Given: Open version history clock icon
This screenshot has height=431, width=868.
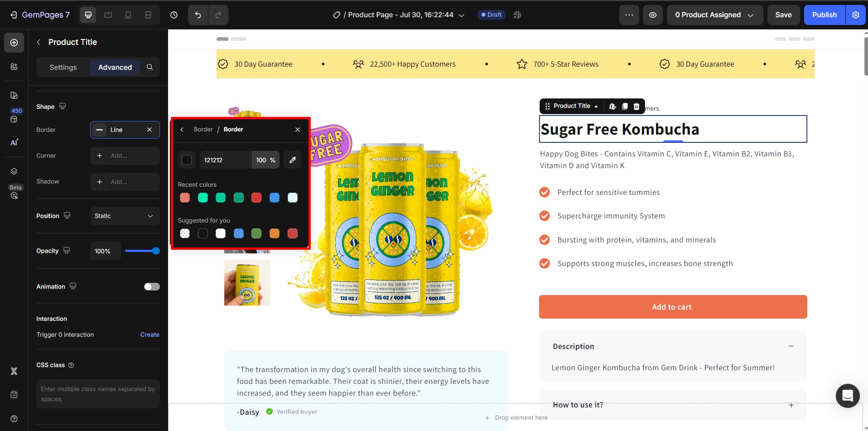Looking at the screenshot, I should click(174, 15).
